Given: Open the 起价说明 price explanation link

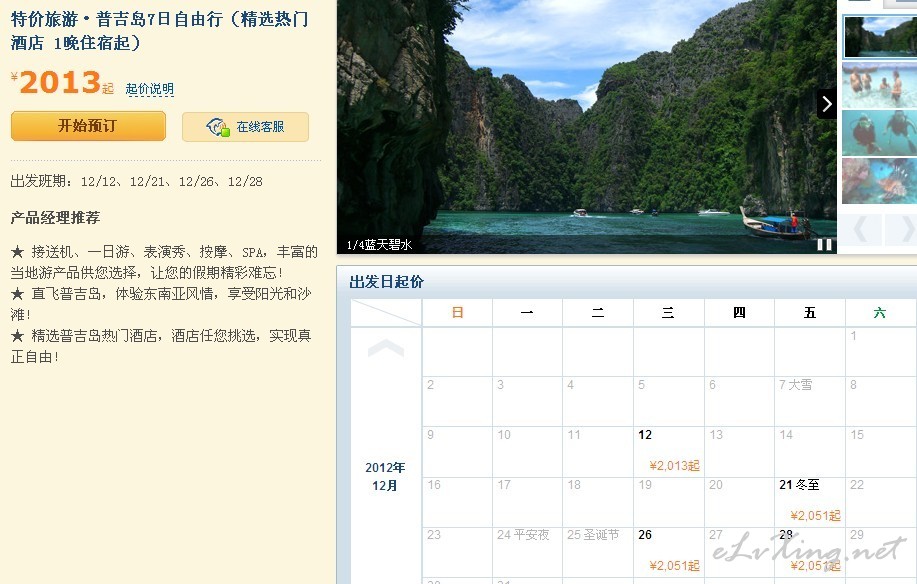Looking at the screenshot, I should point(150,89).
